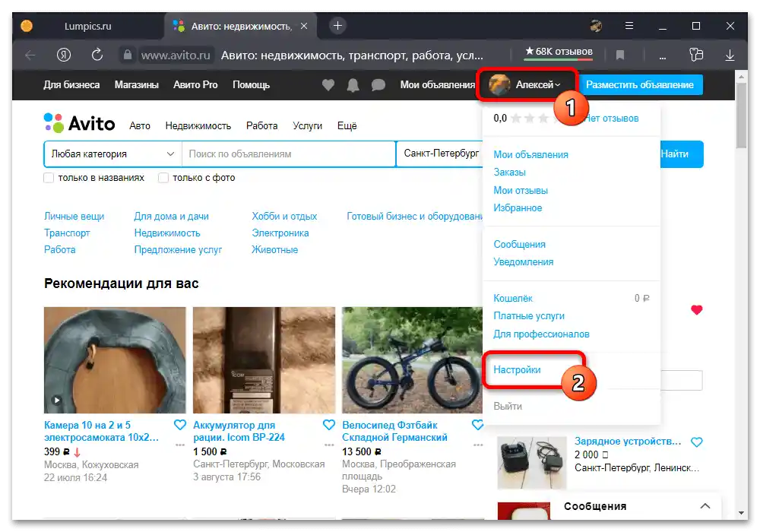Open Yandex home via the Я icon

point(64,55)
